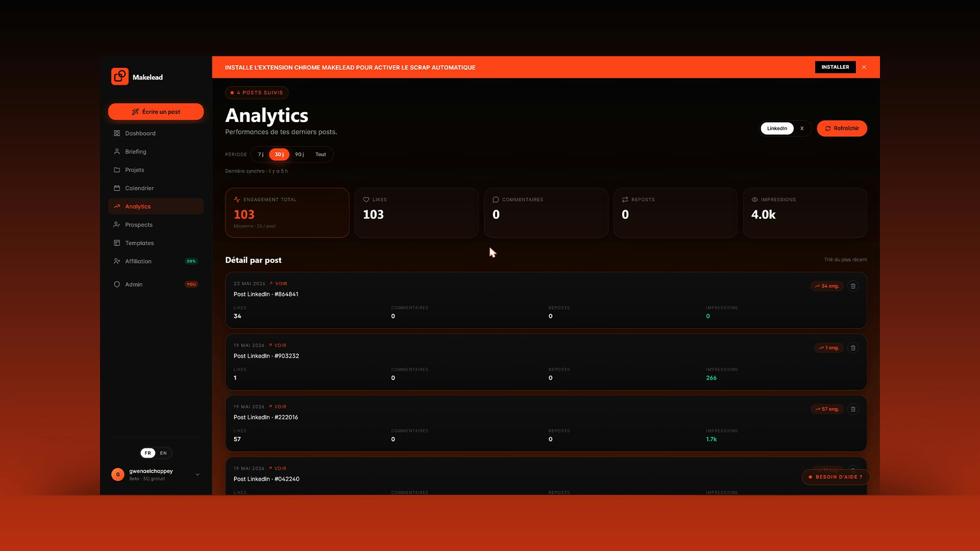Click the Likes heart icon
980x551 pixels.
pos(366,199)
